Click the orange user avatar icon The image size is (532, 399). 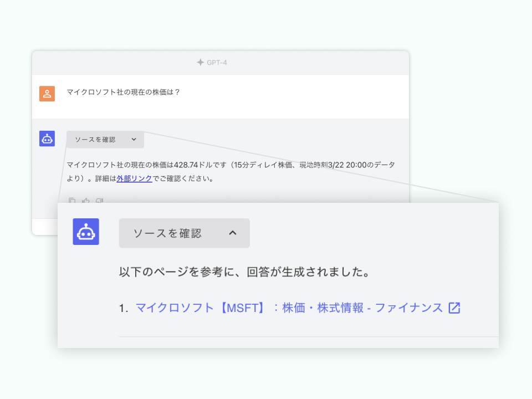pyautogui.click(x=47, y=94)
